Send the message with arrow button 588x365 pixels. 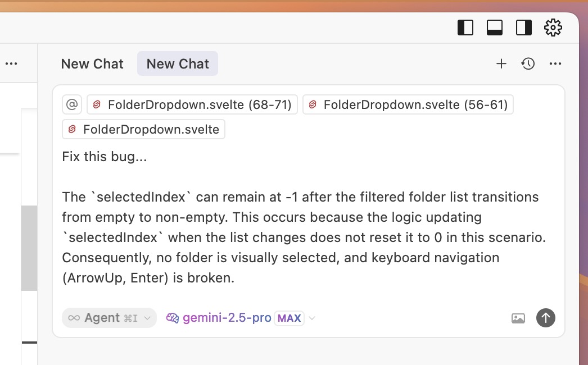[546, 318]
